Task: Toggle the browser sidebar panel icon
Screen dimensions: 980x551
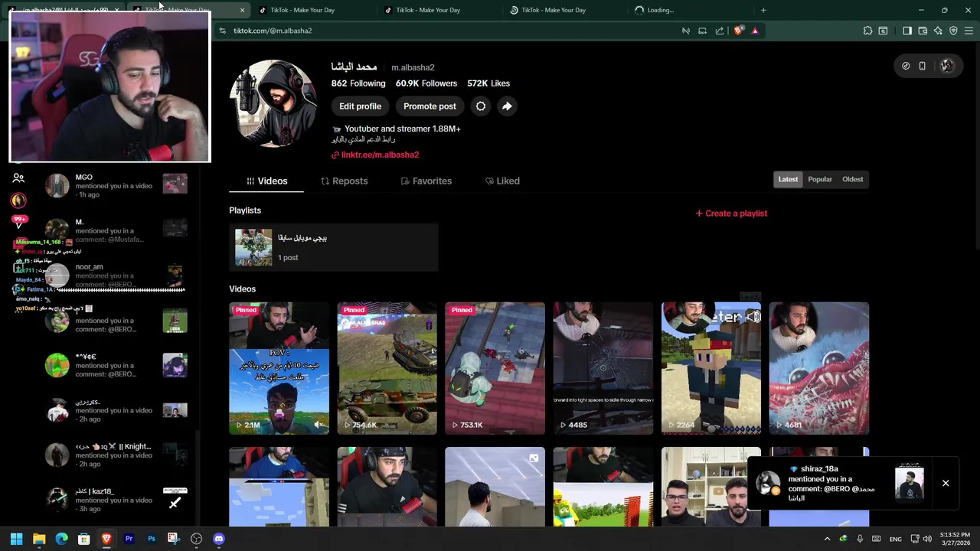Action: point(907,31)
